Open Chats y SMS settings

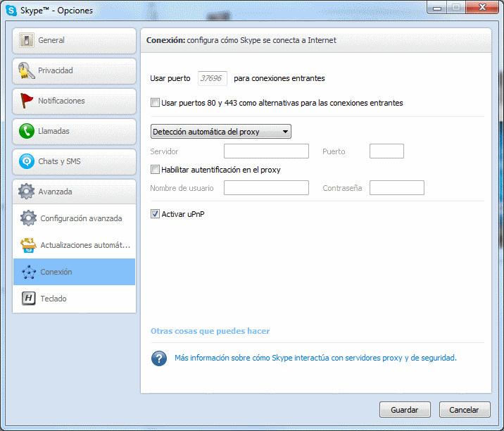(74, 161)
